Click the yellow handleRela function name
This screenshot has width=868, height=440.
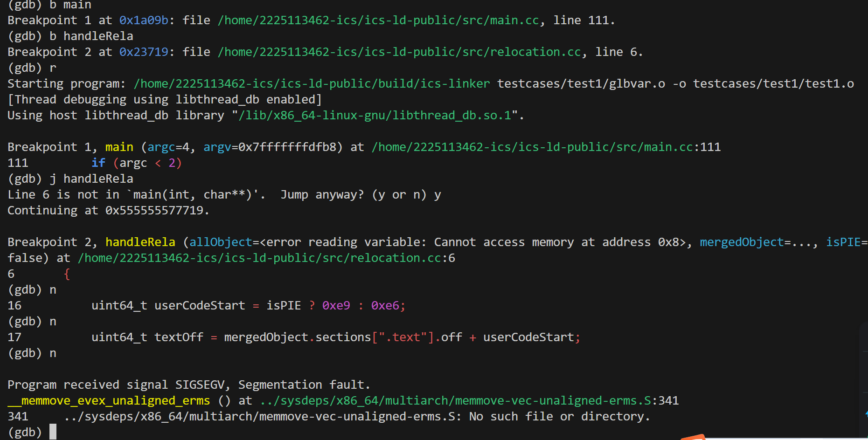(x=140, y=242)
